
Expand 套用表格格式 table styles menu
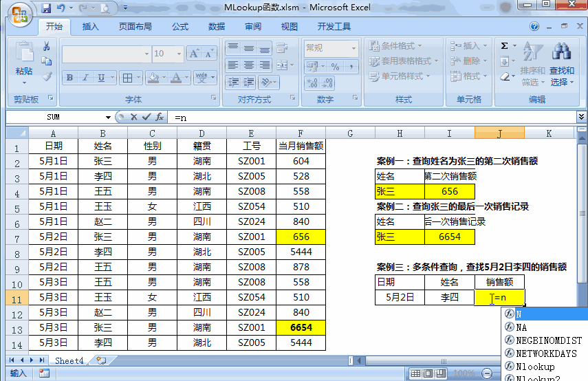pyautogui.click(x=404, y=61)
